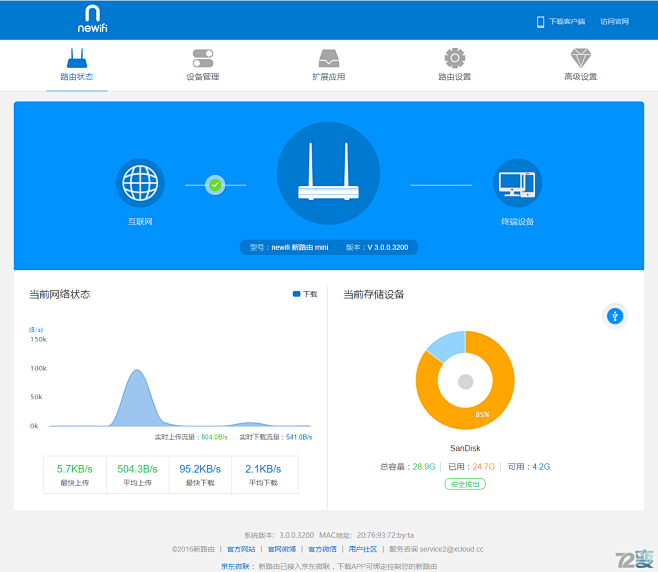Click used space value 24.7G
The width and height of the screenshot is (658, 572).
[483, 467]
